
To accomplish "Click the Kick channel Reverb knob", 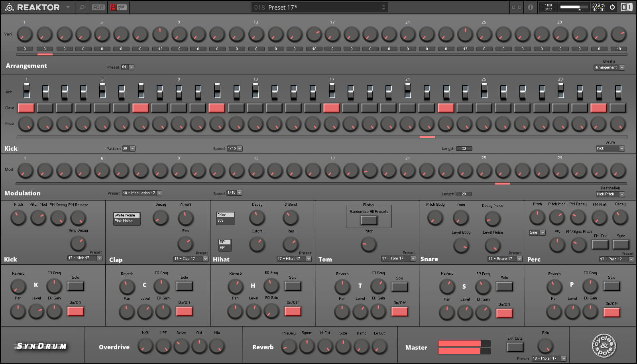I will point(18,286).
